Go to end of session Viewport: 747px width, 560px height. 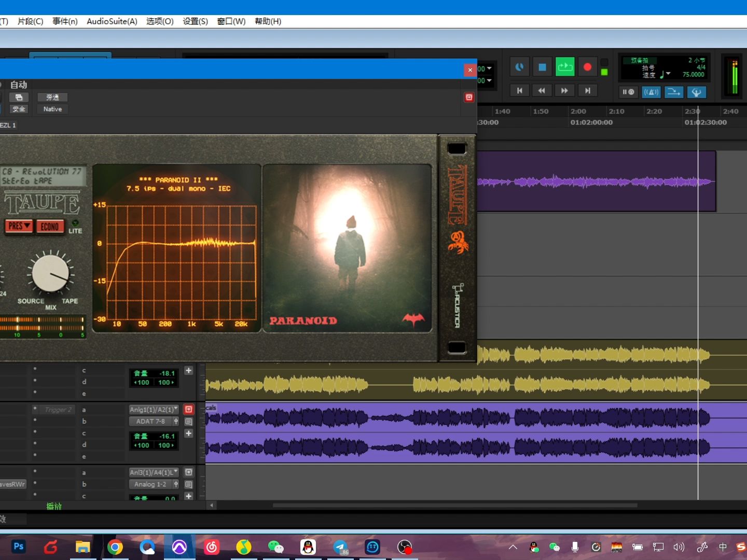[587, 91]
